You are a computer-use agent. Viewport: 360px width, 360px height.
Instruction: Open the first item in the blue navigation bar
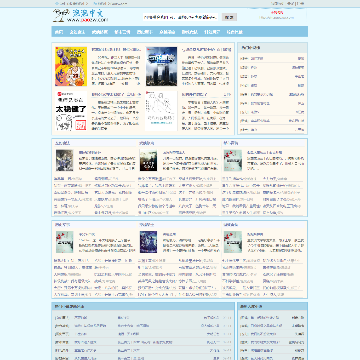tap(59, 32)
